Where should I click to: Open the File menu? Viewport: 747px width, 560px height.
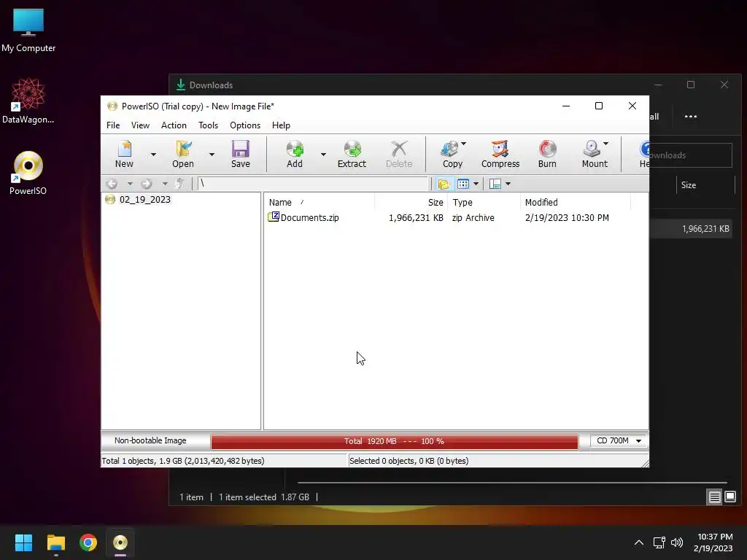[x=113, y=125]
